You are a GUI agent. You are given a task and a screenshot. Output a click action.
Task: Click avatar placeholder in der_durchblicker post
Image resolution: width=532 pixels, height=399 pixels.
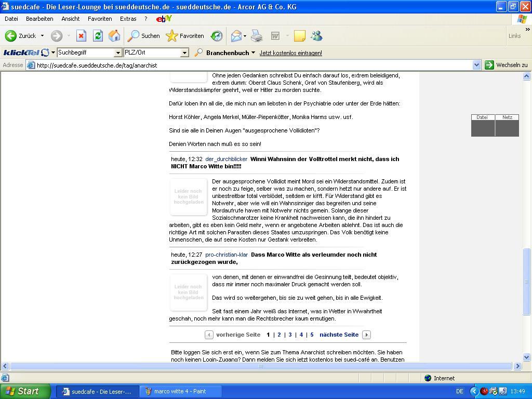point(189,197)
